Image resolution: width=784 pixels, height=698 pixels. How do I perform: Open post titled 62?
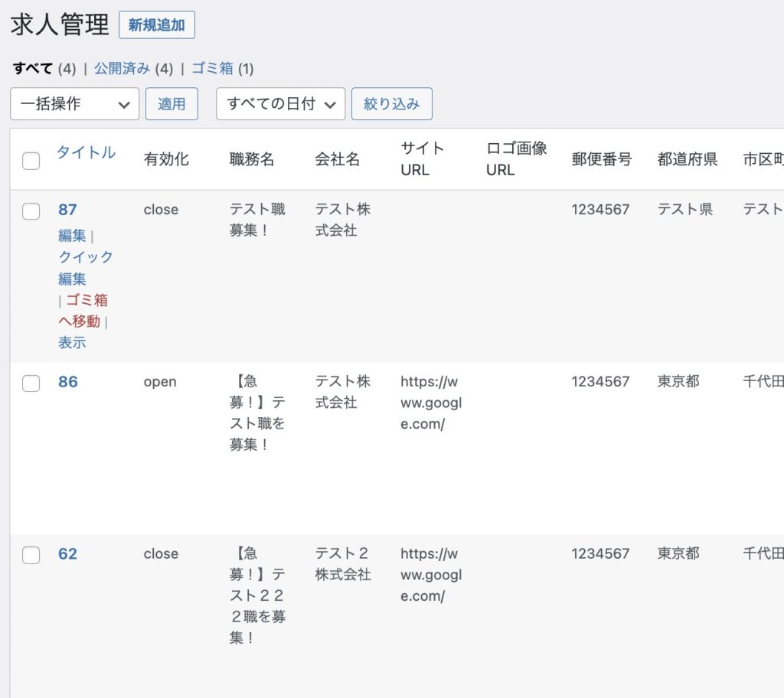click(67, 554)
